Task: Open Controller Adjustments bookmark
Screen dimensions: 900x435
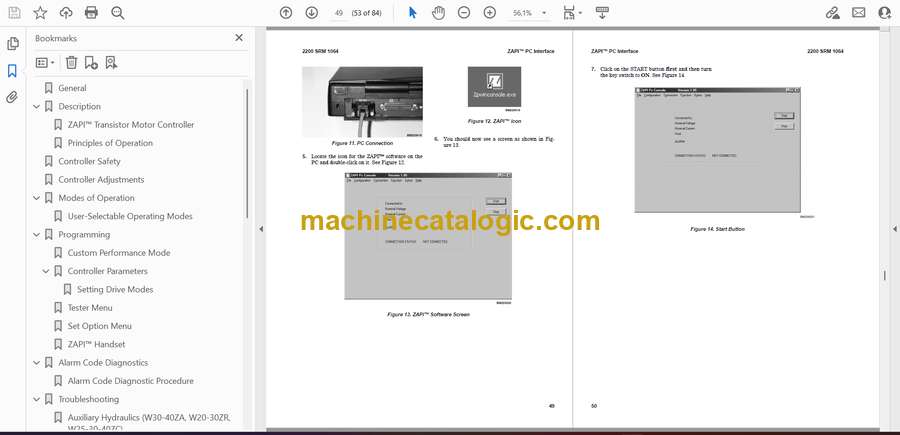Action: 102,180
